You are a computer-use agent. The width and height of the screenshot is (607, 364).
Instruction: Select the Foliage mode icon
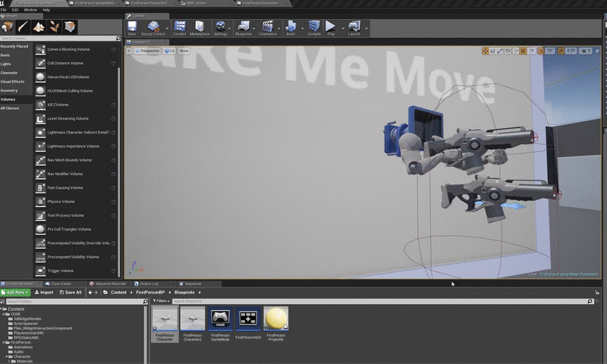pyautogui.click(x=54, y=27)
